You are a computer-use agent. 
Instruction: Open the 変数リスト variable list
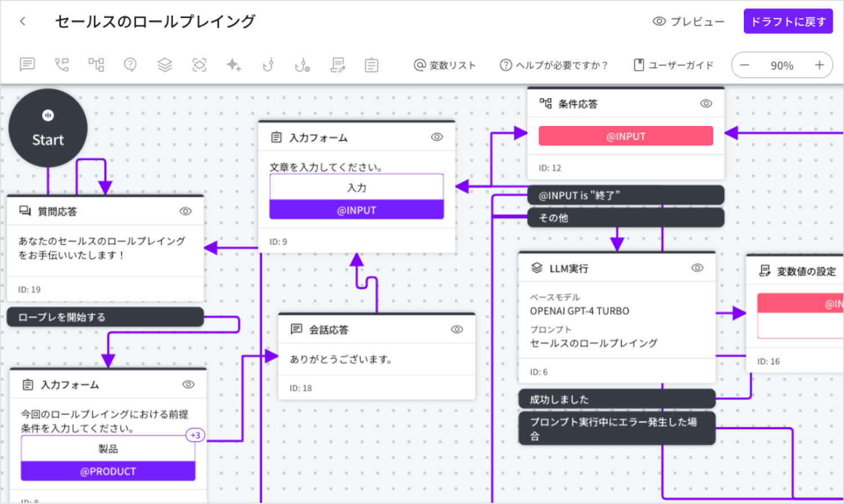(445, 65)
